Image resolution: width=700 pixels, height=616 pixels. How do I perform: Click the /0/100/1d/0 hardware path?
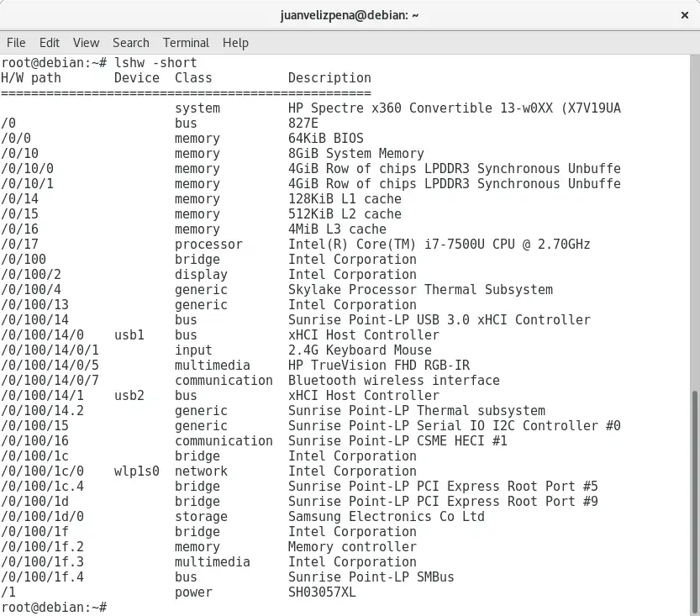tap(42, 517)
